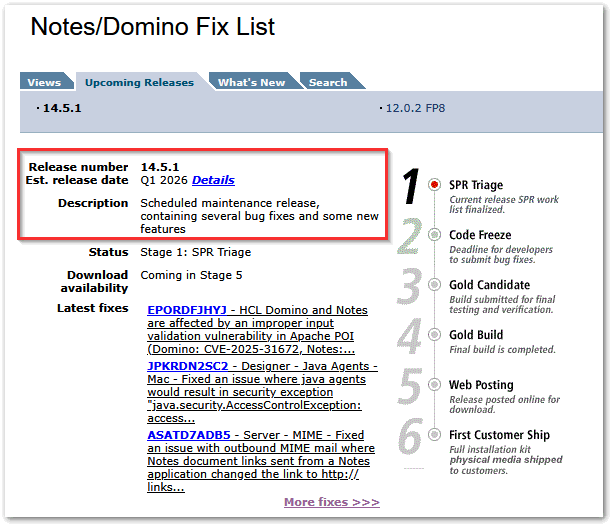Click the 14.5.1 value beside Release number
Viewport: 612px width, 526px height.
coord(160,167)
